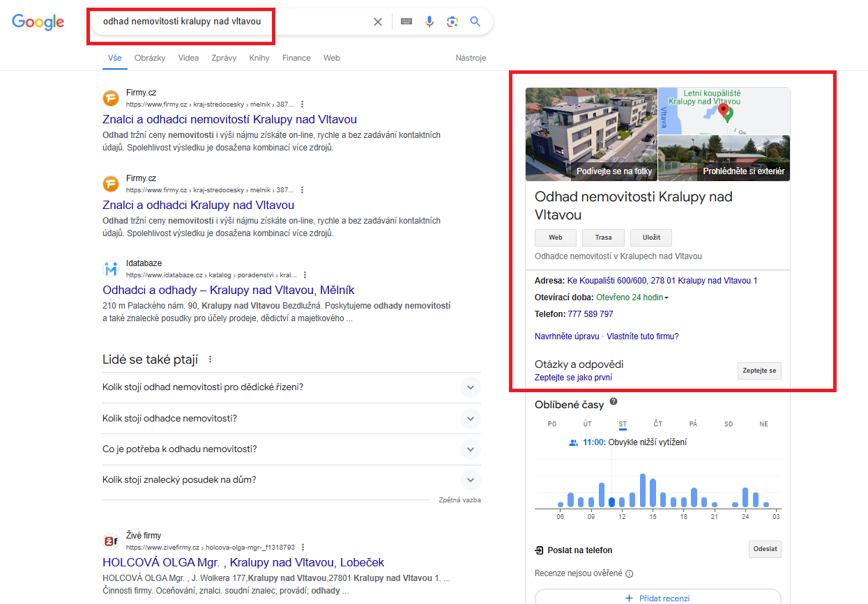
Task: Start voice search with the microphone icon
Action: (429, 22)
